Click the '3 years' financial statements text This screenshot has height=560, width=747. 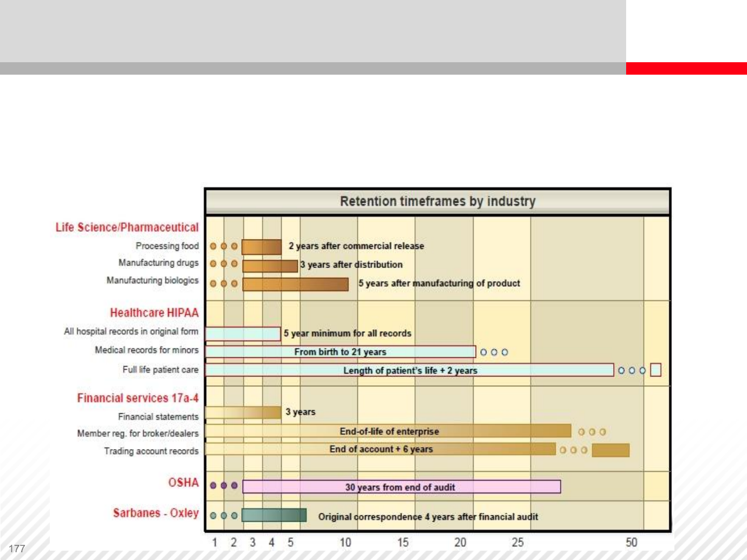(300, 412)
